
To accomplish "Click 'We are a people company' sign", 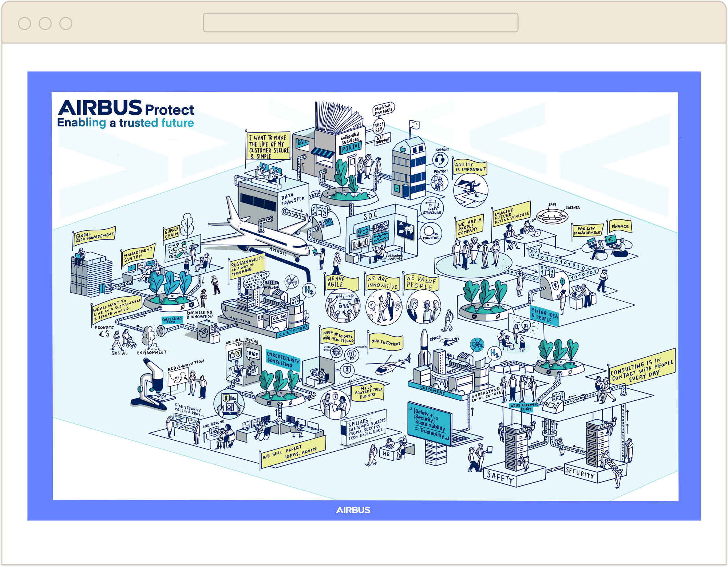I will pyautogui.click(x=469, y=226).
